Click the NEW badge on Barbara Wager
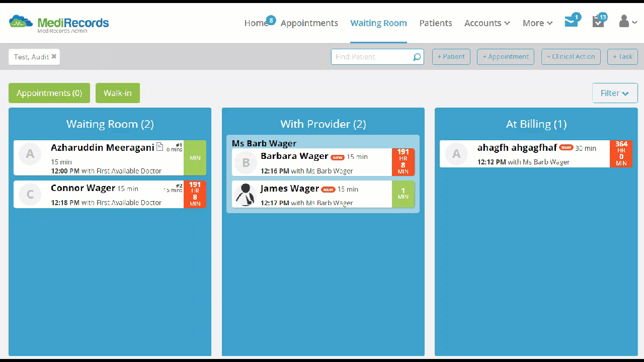This screenshot has width=644, height=362. tap(338, 157)
